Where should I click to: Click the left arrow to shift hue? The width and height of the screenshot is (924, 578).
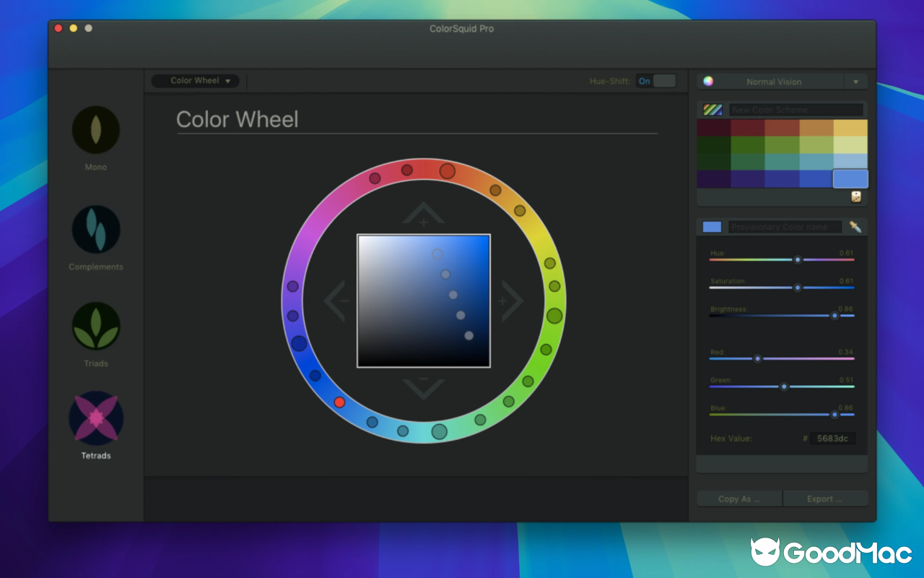[335, 301]
